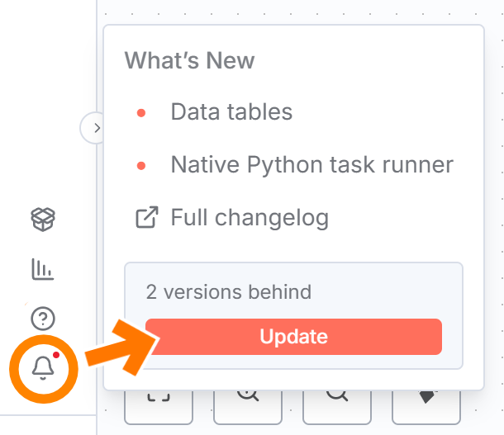Image resolution: width=504 pixels, height=435 pixels.
Task: Click the external link icon beside Full changelog
Action: click(146, 218)
